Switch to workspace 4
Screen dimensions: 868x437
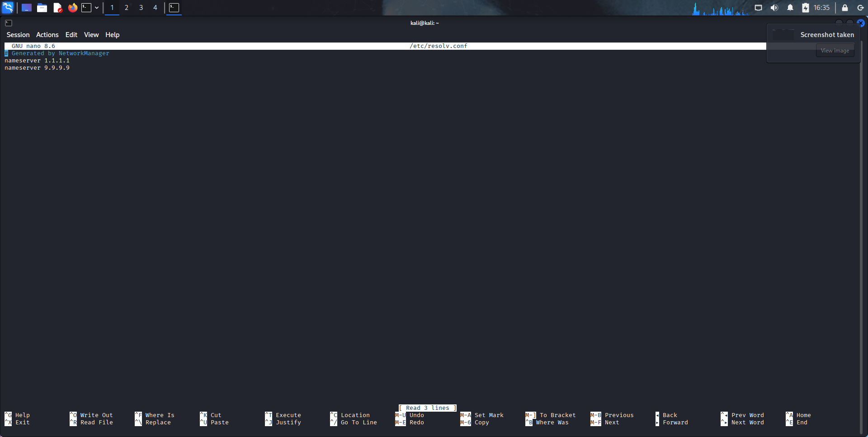coord(155,8)
